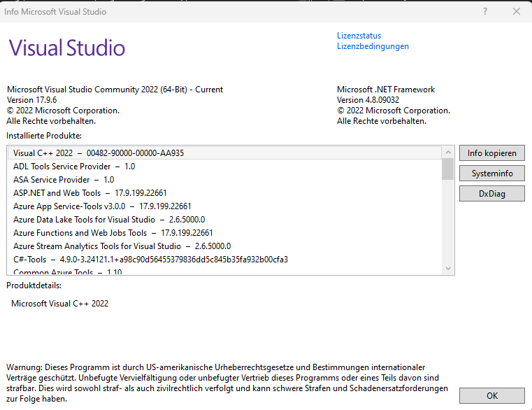
Task: Open the Lizenzstatus link
Action: [x=359, y=36]
